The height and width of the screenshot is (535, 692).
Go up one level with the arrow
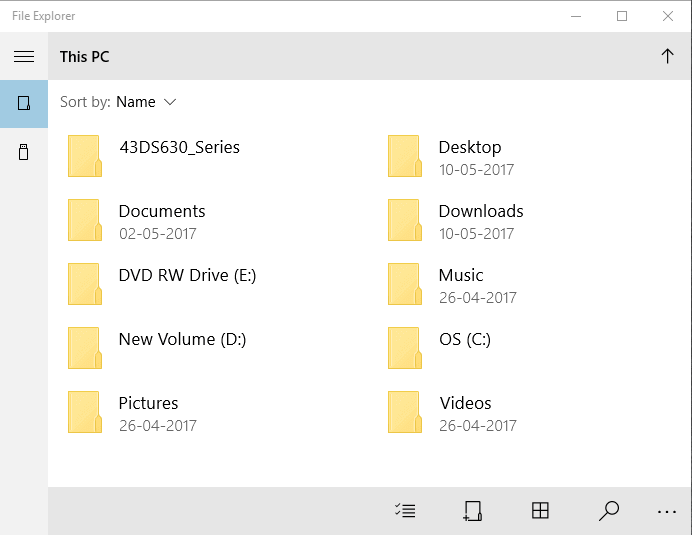pyautogui.click(x=667, y=56)
